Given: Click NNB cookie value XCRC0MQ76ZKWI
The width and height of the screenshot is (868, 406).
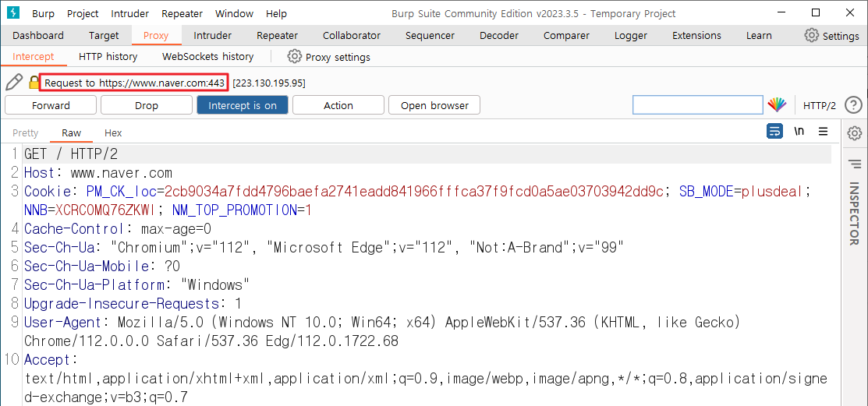Looking at the screenshot, I should point(106,210).
